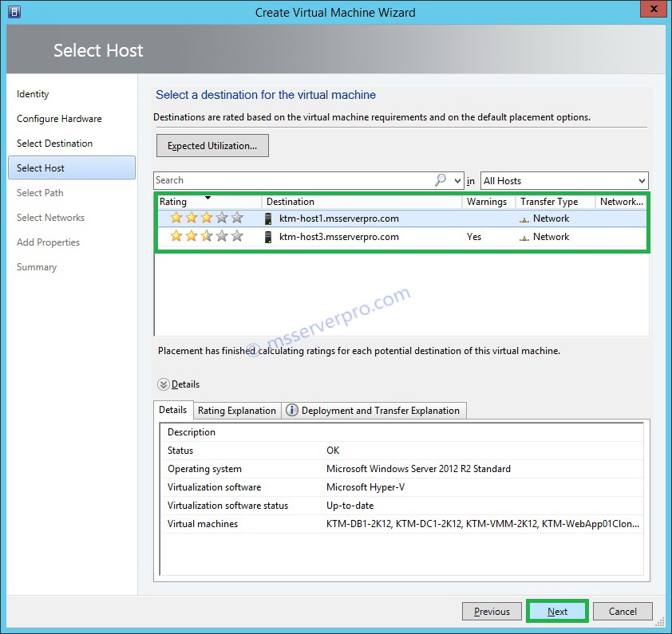
Task: Click the Description header in the details
Action: pyautogui.click(x=191, y=431)
